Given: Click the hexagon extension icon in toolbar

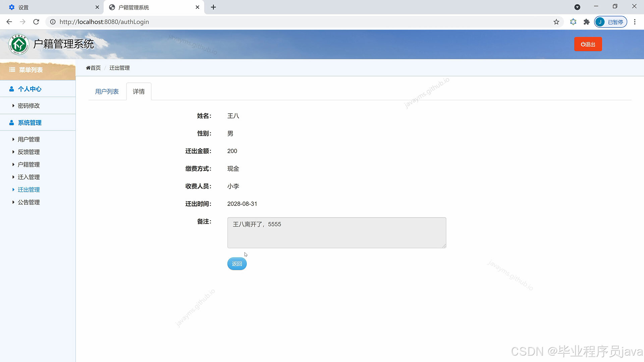Looking at the screenshot, I should point(573,22).
